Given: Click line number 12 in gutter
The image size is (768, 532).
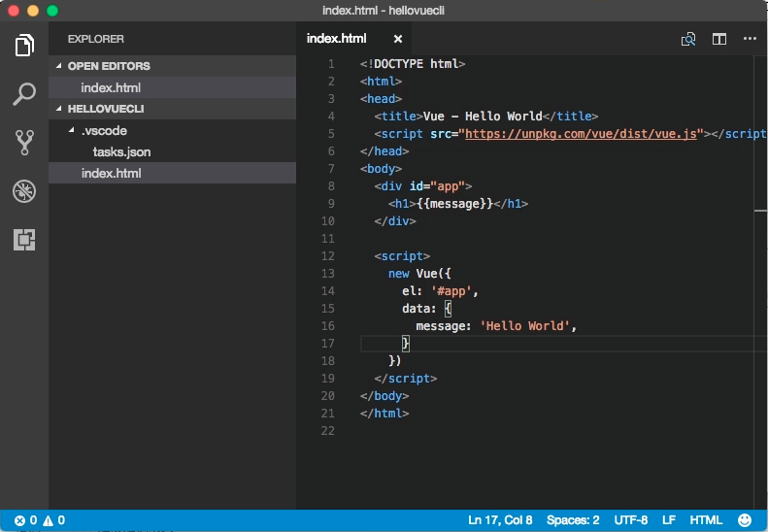Looking at the screenshot, I should (x=327, y=256).
